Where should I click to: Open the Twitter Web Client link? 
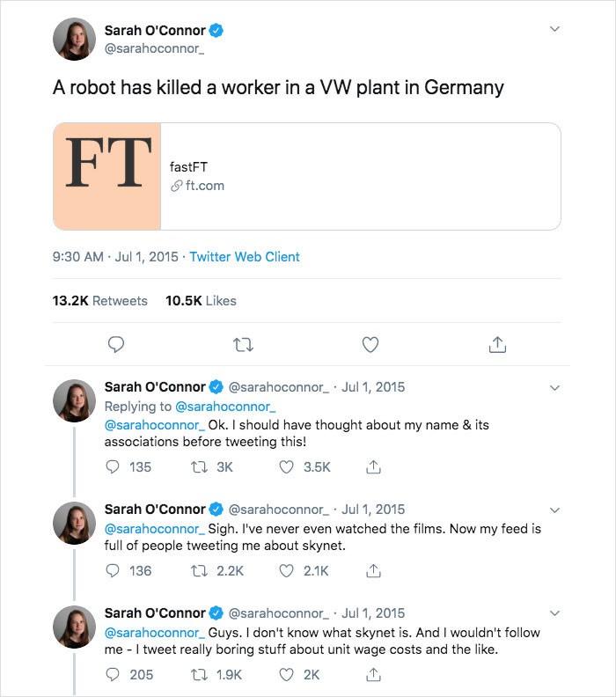[x=245, y=257]
